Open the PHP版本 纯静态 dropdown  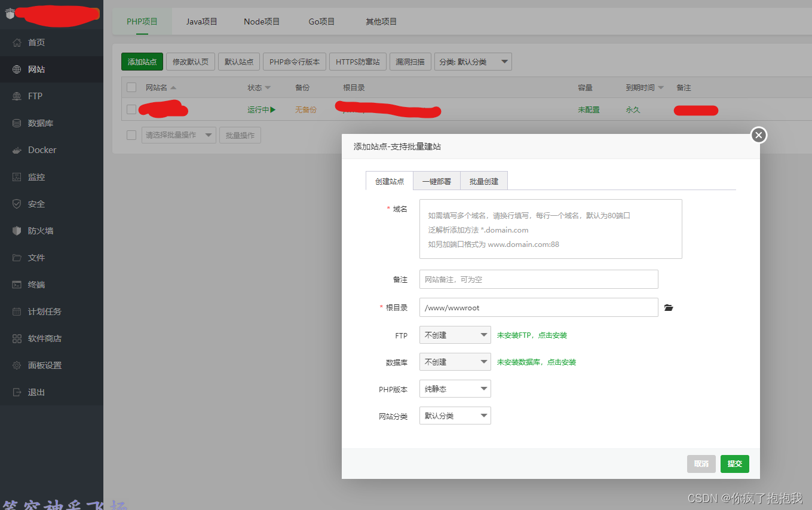455,389
